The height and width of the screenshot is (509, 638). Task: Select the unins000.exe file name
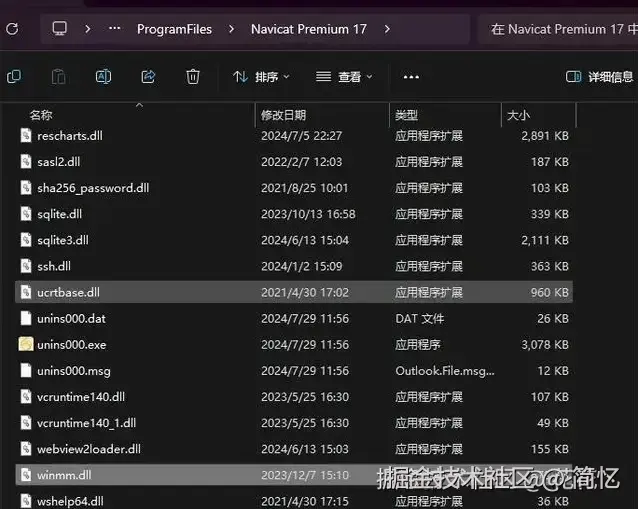(x=72, y=345)
